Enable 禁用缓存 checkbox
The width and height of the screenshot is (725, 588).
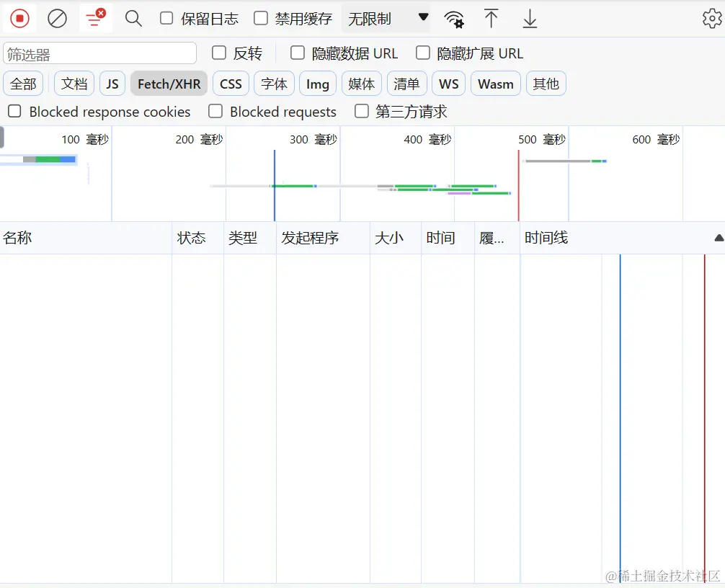click(x=261, y=19)
